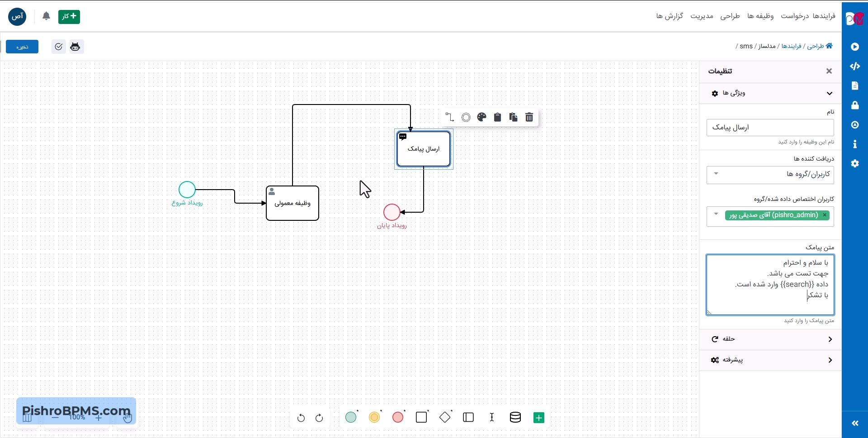The image size is (868, 438).
Task: Expand the حلقه section
Action: [770, 339]
